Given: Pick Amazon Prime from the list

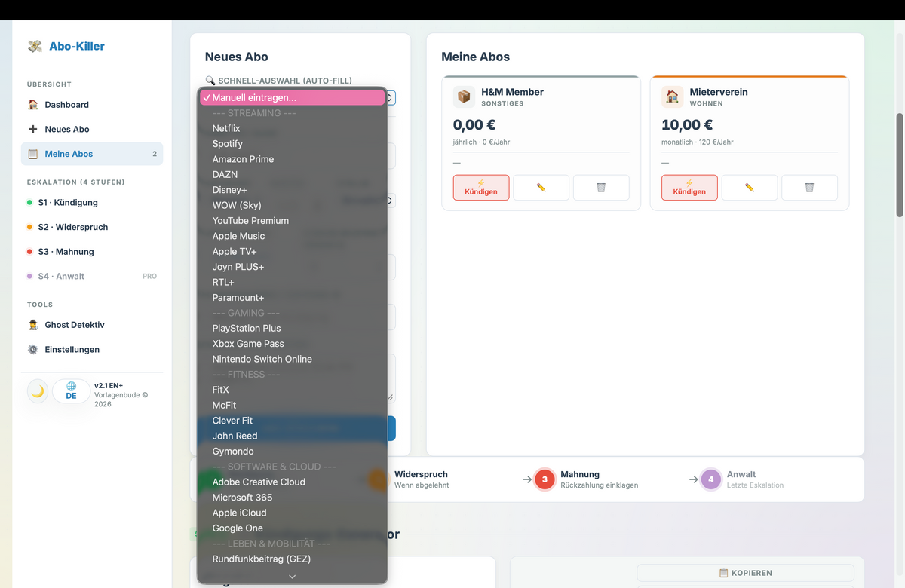Looking at the screenshot, I should coord(293,159).
